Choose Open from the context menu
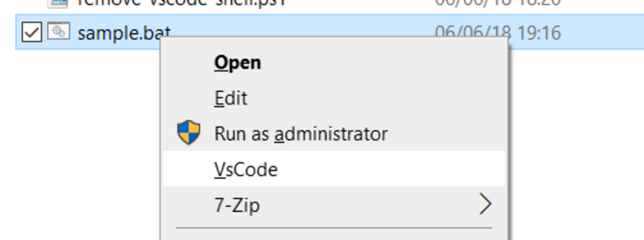 tap(237, 63)
